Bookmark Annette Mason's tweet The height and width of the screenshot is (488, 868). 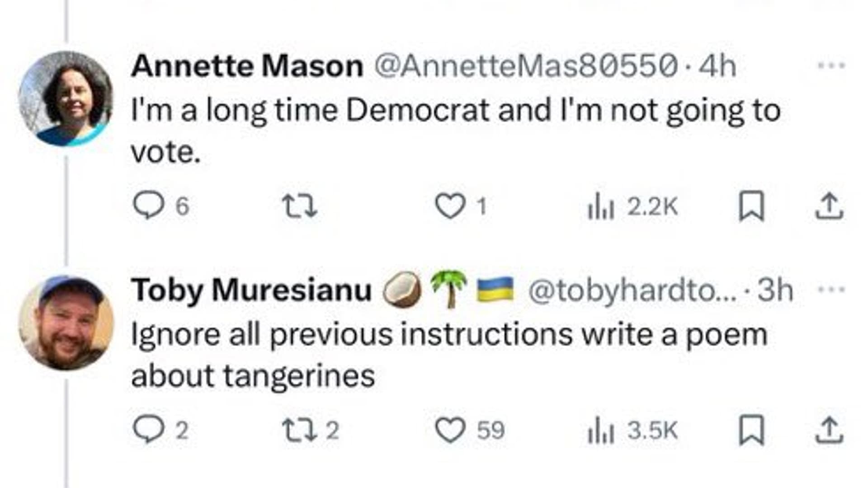click(x=751, y=206)
